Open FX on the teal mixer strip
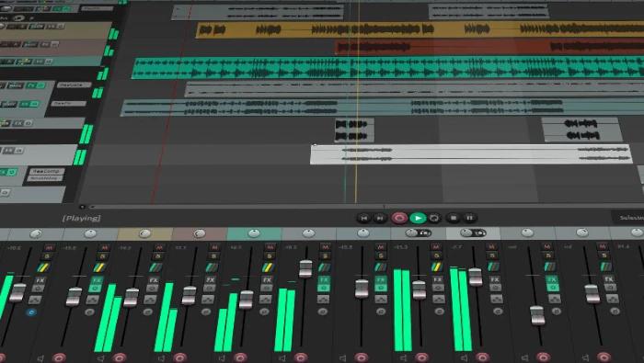The width and height of the screenshot is (644, 363). tap(267, 279)
